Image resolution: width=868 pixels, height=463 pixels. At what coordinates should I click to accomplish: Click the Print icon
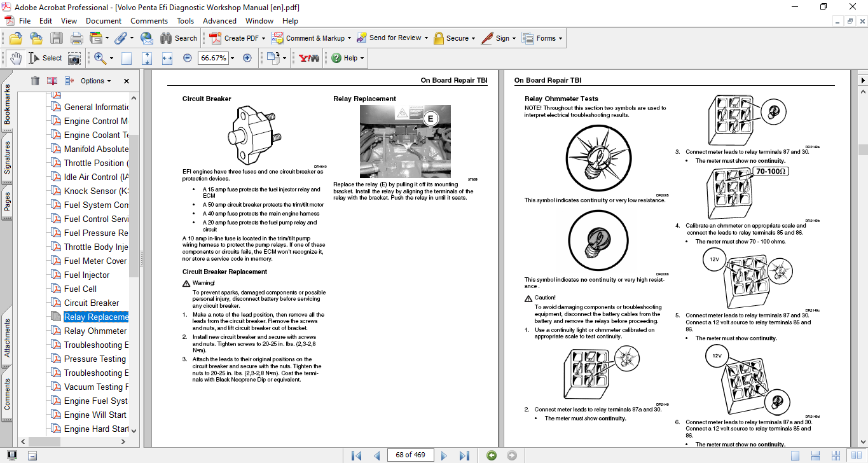point(76,38)
